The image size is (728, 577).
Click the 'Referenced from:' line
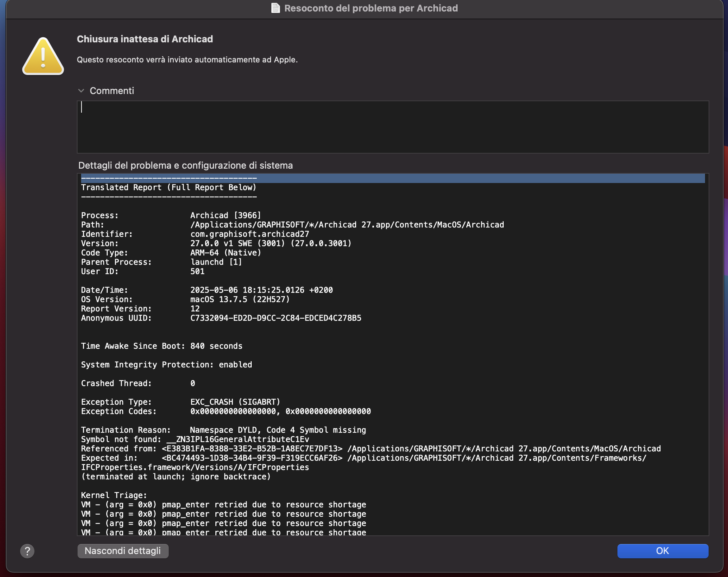tap(371, 449)
